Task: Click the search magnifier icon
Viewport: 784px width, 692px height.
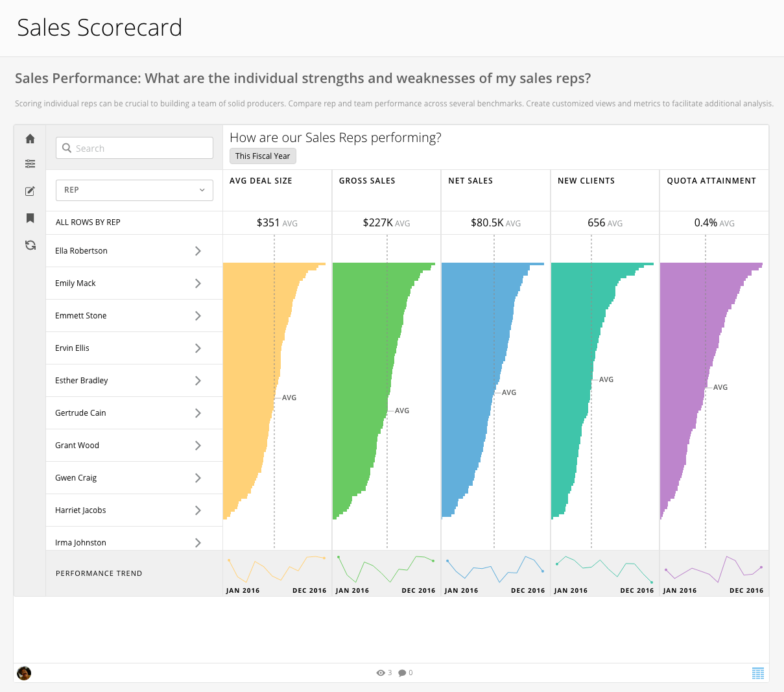Action: click(67, 148)
